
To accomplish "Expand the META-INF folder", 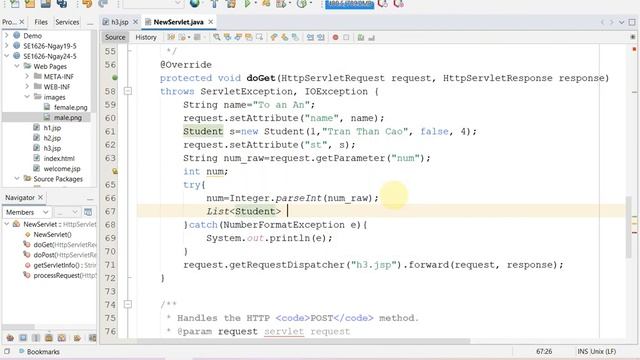I will click(x=27, y=76).
